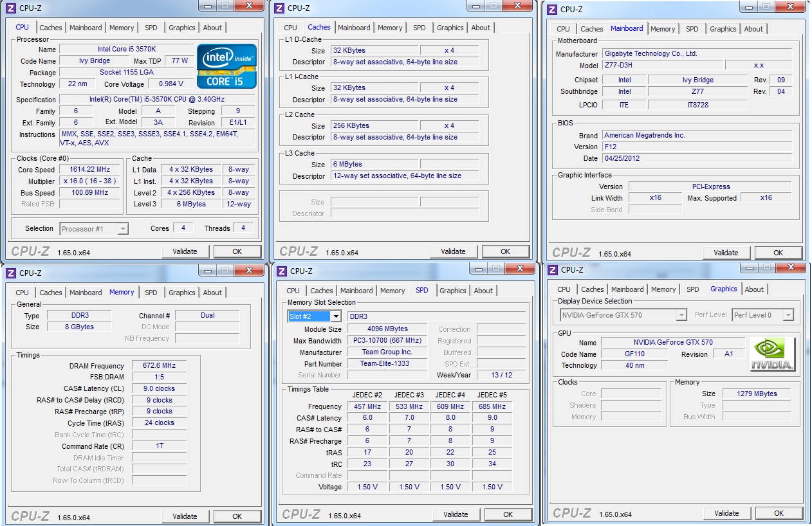Open the SPD tab in the Gigabyte motherboard window
The image size is (812, 526).
click(x=692, y=29)
